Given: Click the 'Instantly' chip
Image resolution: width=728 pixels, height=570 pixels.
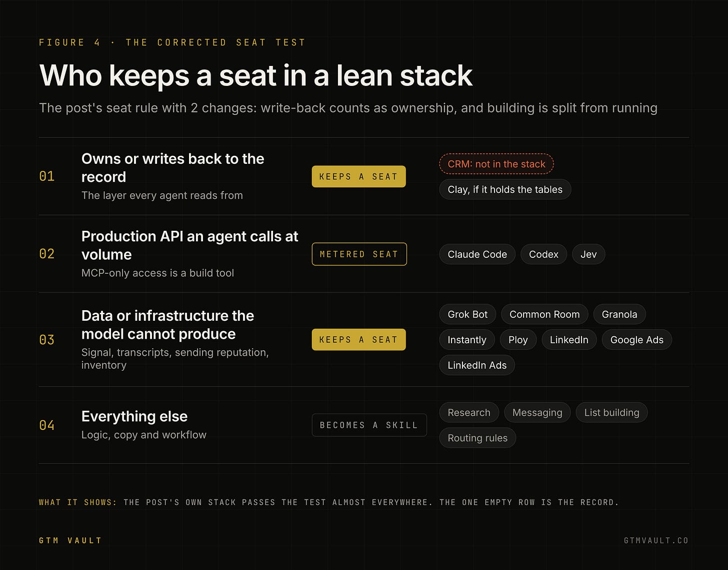Looking at the screenshot, I should pos(467,340).
